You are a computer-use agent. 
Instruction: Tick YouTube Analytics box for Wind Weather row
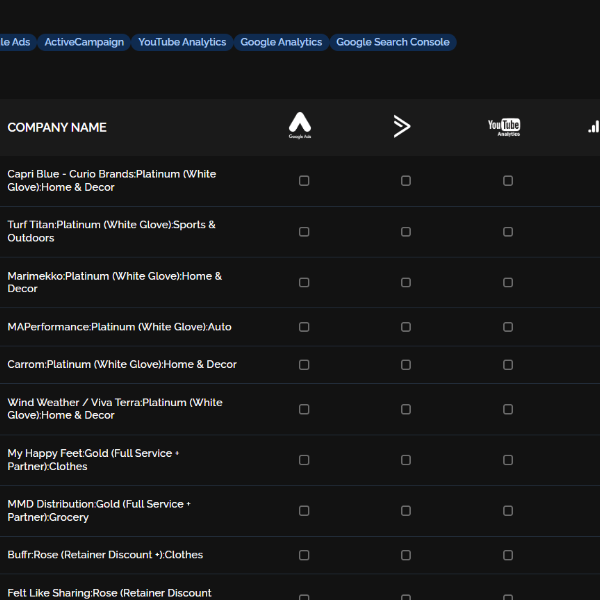[x=508, y=409]
